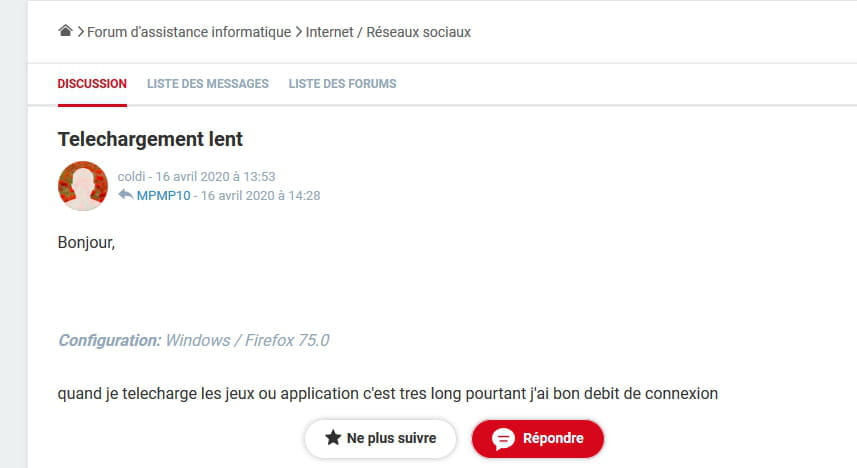Click the reply timestamp 16 avril 2020 à 14:28
857x468 pixels.
tap(260, 195)
